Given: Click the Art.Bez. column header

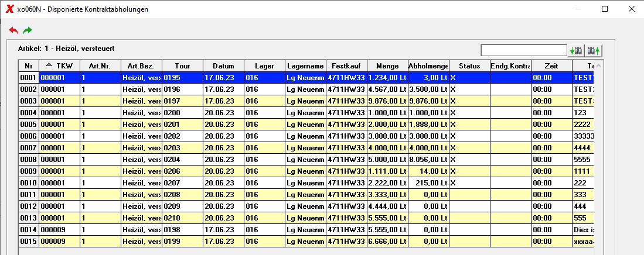Looking at the screenshot, I should tap(142, 66).
